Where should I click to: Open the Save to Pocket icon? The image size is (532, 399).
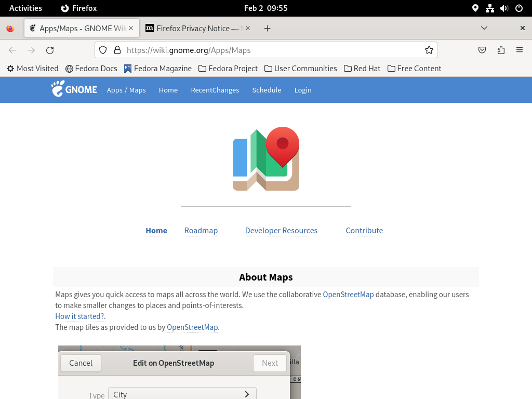click(482, 50)
